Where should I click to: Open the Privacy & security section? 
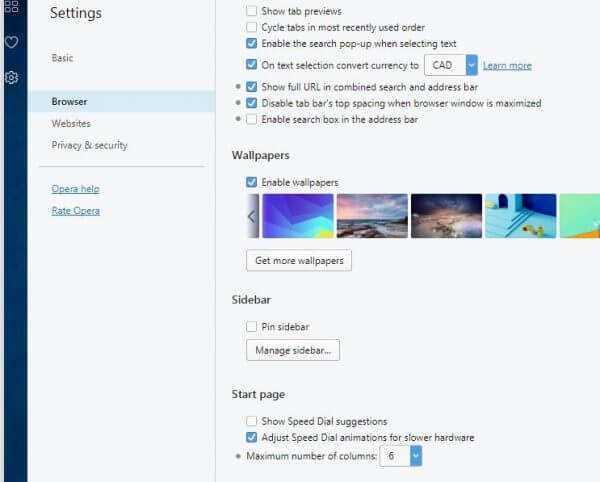(90, 145)
